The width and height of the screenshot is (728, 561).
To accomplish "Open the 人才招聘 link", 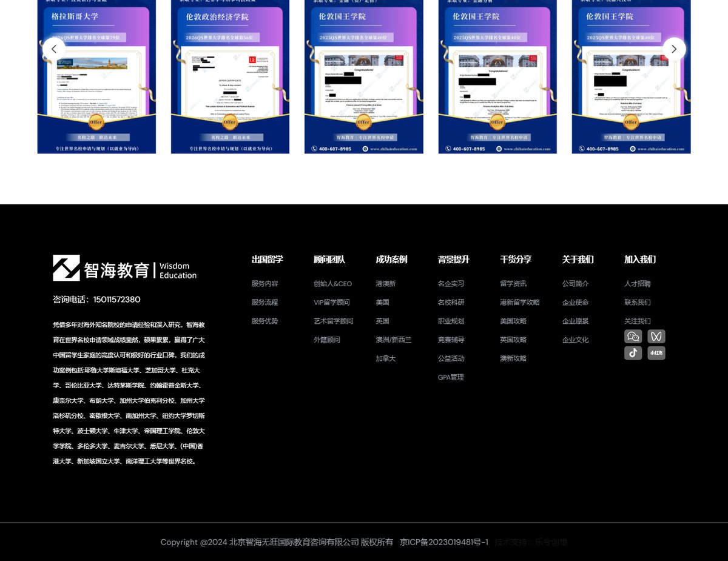I will point(638,284).
